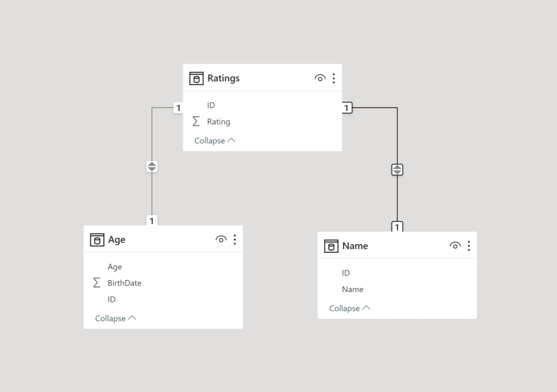Click the Ratings–Name relationship filter direction icon
The height and width of the screenshot is (392, 557).
[x=397, y=170]
